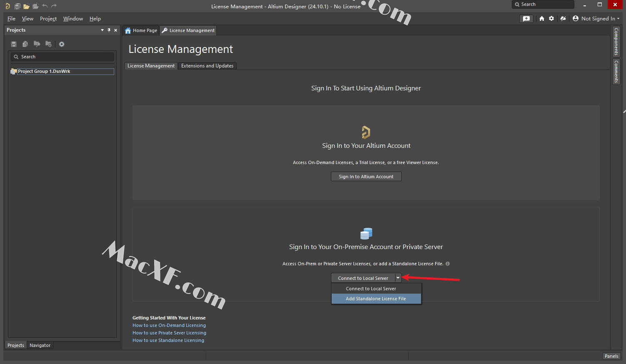Click the Save All icon in title bar
This screenshot has width=626, height=364.
[17, 6]
